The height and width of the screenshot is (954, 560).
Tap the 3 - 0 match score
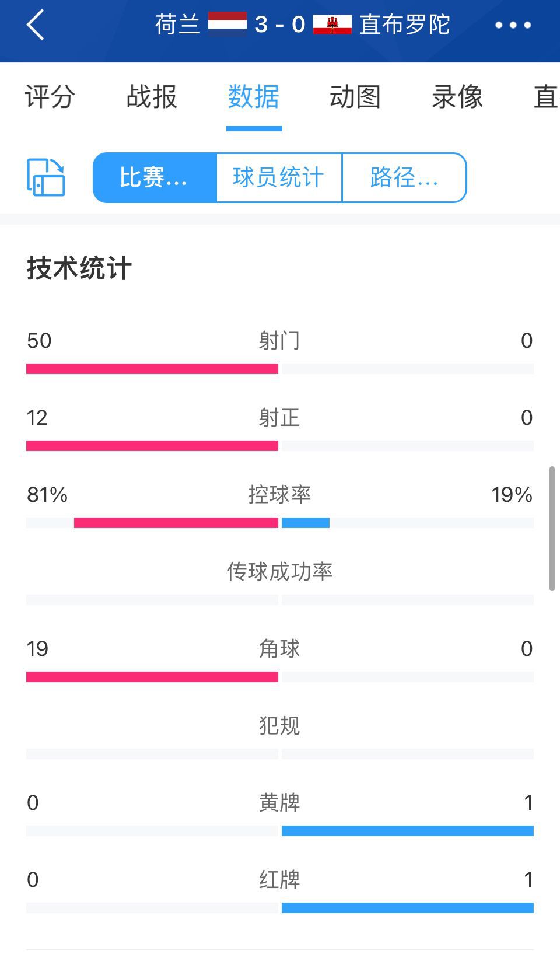[280, 25]
